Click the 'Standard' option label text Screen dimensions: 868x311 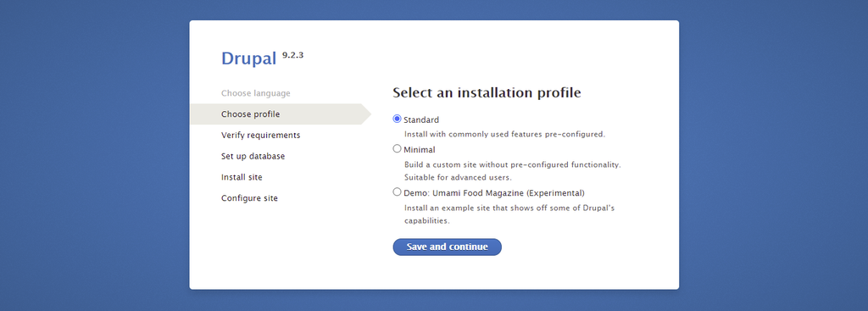pyautogui.click(x=421, y=119)
